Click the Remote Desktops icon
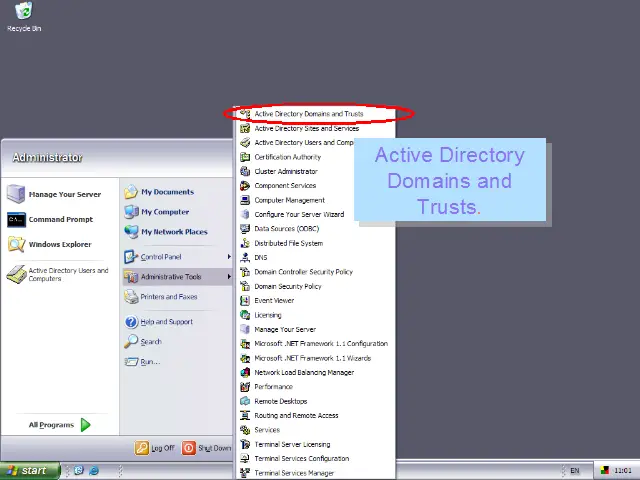The width and height of the screenshot is (640, 480). 245,401
